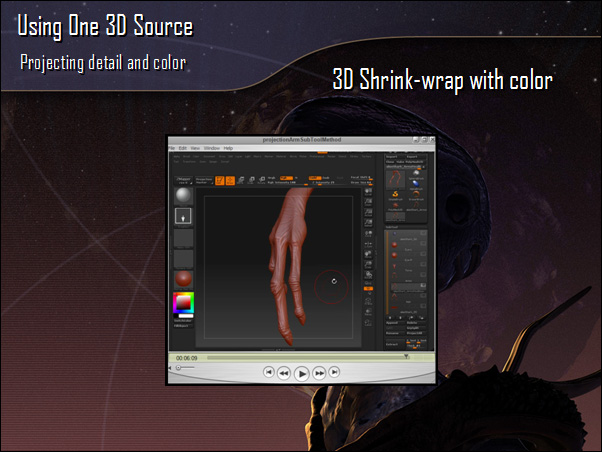Toggle visibility of the highlighted SubTool row
Viewport: 602px width, 452px height.
point(423,285)
